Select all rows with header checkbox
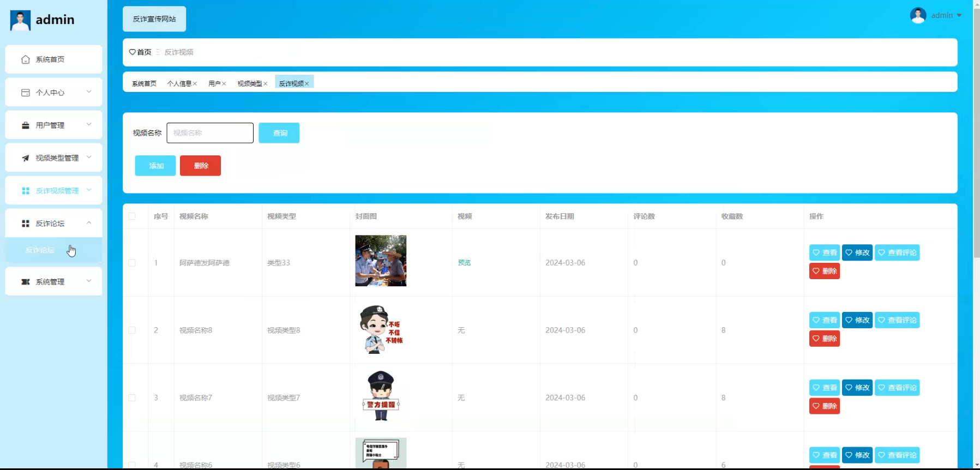This screenshot has height=470, width=980. click(132, 216)
